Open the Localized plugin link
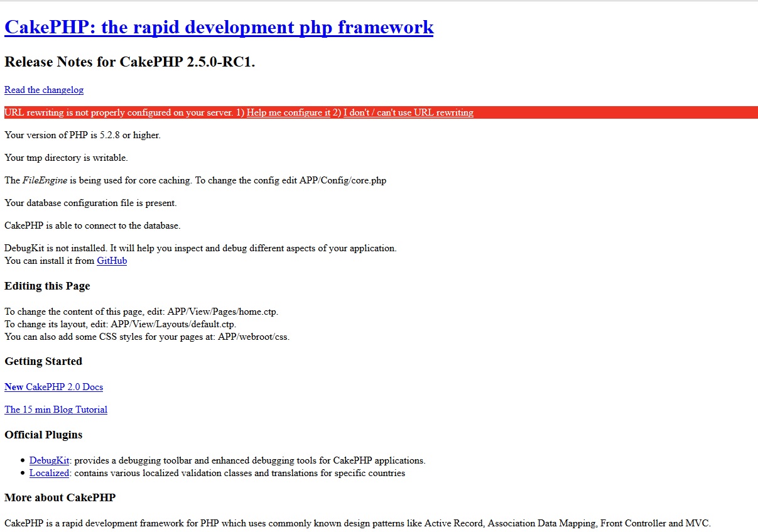 click(49, 473)
